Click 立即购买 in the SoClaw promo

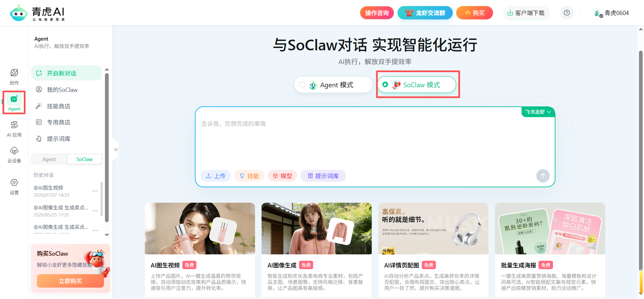[x=70, y=281]
